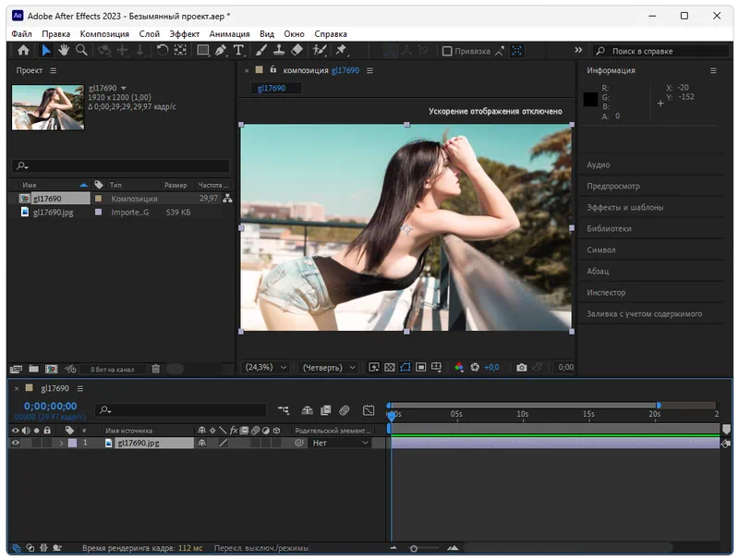This screenshot has width=739, height=560.
Task: Enable the Привязка snapping checkbox
Action: click(x=447, y=52)
